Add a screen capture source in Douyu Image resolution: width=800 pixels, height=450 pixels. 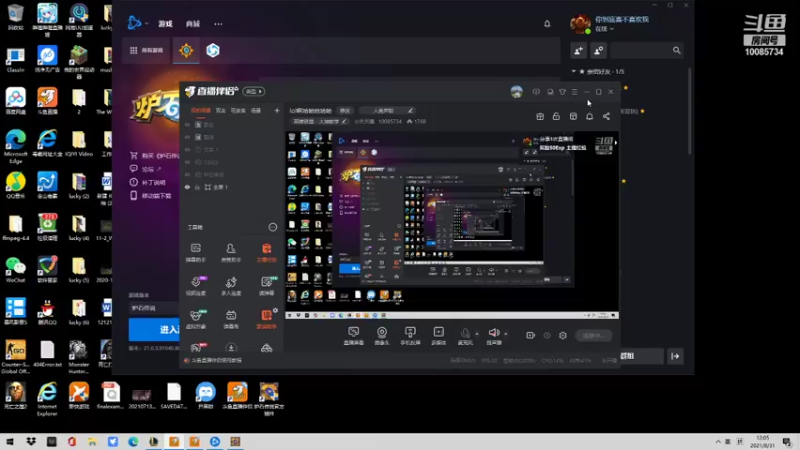tap(354, 336)
